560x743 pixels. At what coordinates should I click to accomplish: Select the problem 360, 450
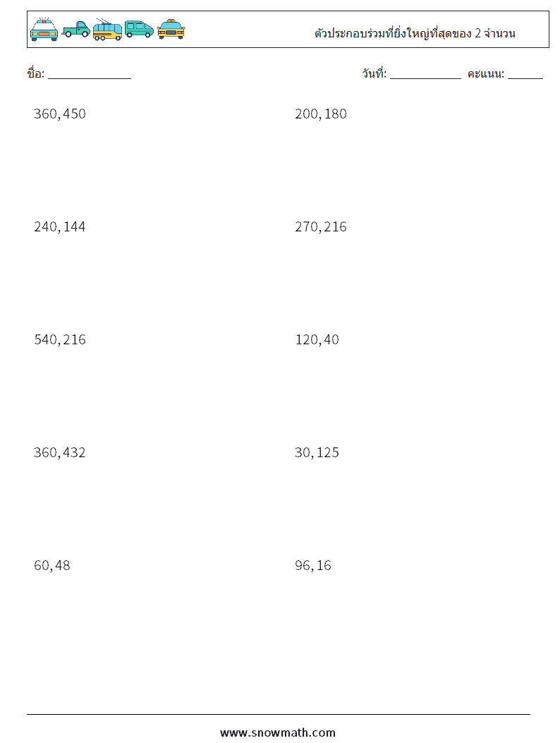coord(60,114)
